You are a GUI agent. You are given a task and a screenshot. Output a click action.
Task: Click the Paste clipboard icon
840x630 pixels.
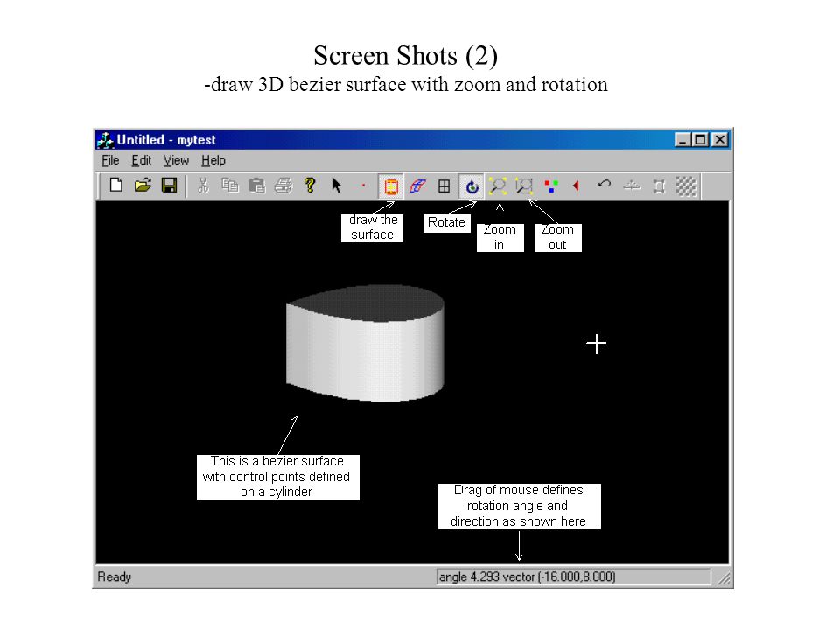[256, 185]
